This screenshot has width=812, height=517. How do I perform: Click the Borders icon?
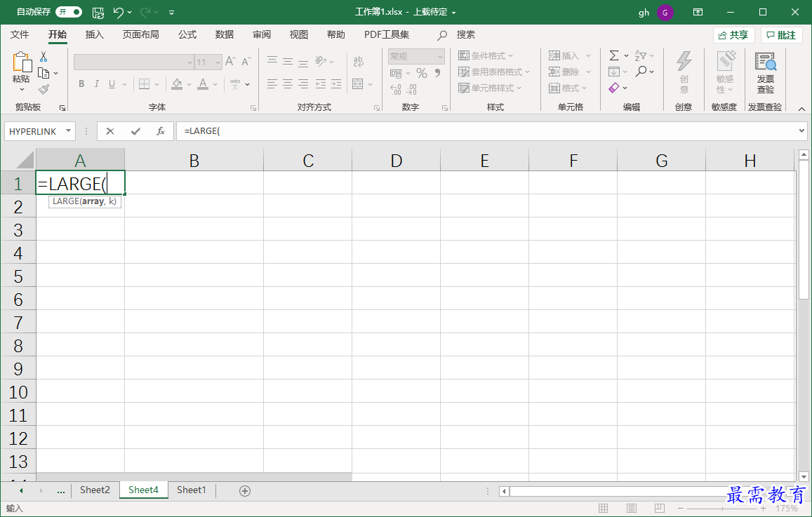(145, 84)
